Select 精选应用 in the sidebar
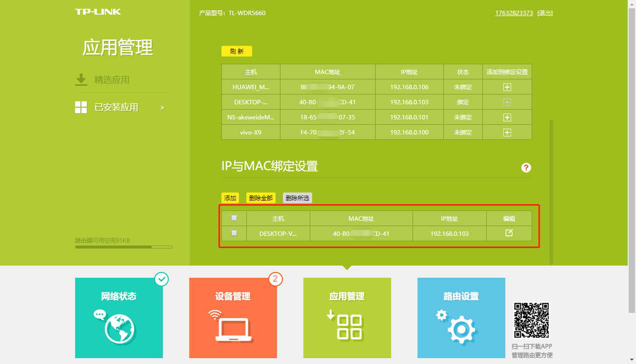Viewport: 636px width, 364px height. 111,80
